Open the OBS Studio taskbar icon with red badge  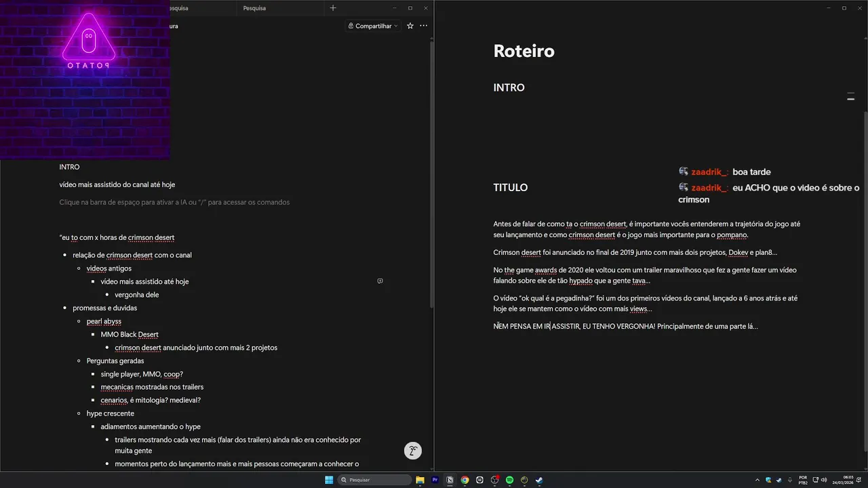(495, 480)
